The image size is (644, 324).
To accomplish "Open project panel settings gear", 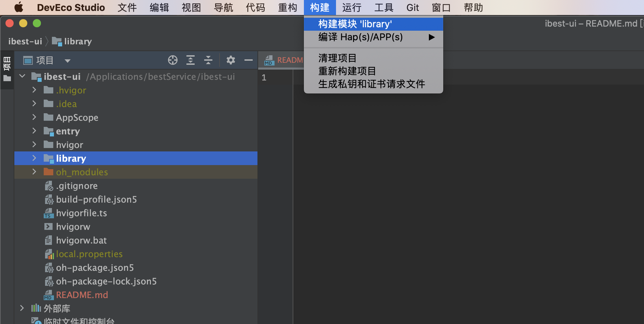I will (x=231, y=60).
